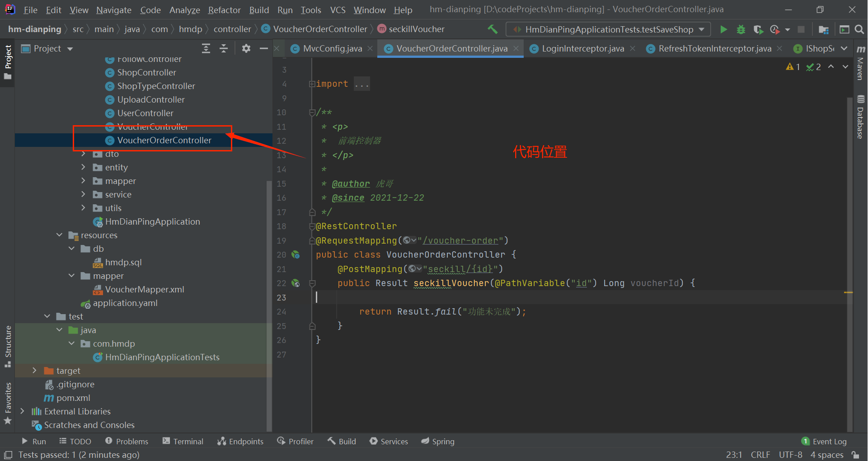Toggle read-only lock icon in status bar

pyautogui.click(x=855, y=455)
